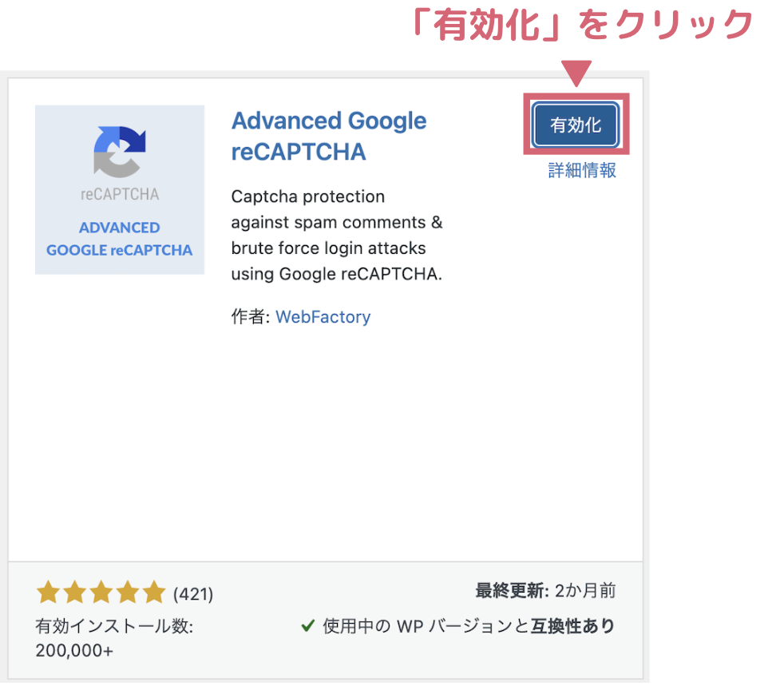
Task: Click the reCAPTCHA plugin thumbnail image
Action: 120,189
